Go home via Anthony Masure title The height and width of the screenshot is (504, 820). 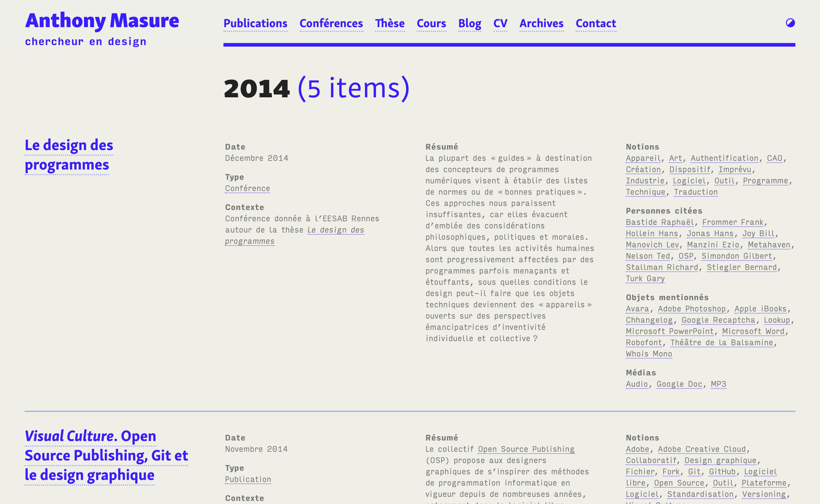[x=102, y=21]
